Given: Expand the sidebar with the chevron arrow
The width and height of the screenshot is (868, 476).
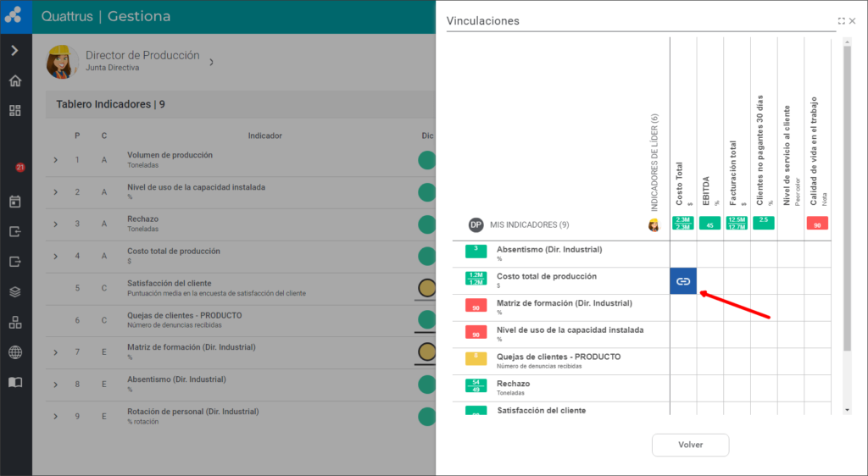Looking at the screenshot, I should coord(15,50).
